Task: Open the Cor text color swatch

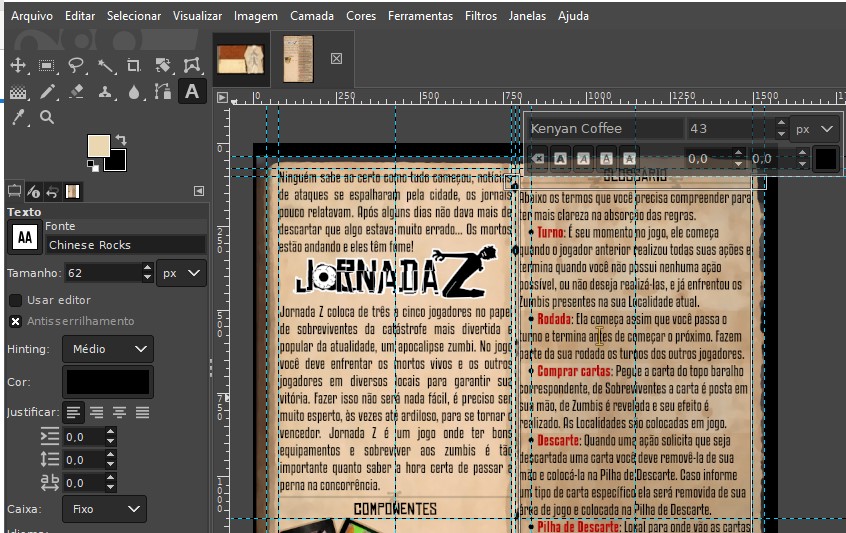Action: [108, 382]
